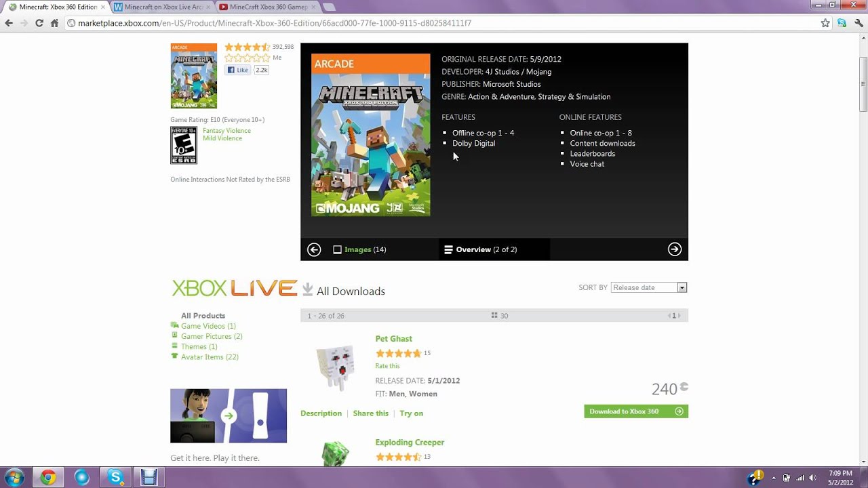868x488 pixels.
Task: Click Pet Ghast avatar thumbnail
Action: (335, 367)
